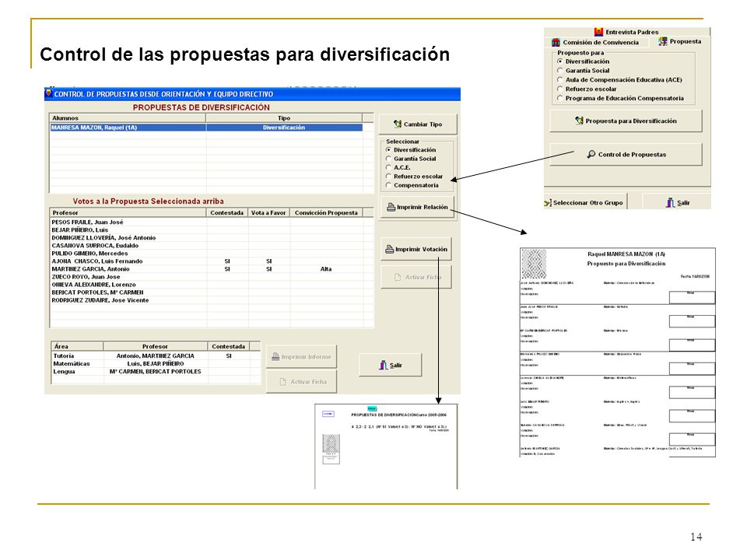
Task: Select row CASANOVA SURROCA, Eudaldo
Action: click(212, 246)
